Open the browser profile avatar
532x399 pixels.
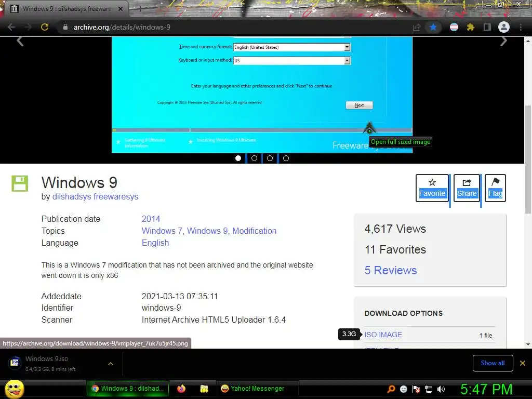(504, 27)
